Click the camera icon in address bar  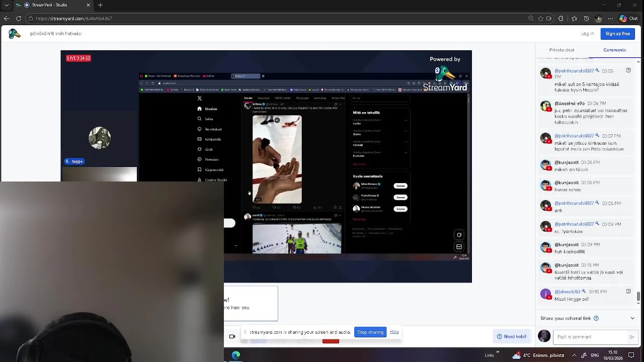pyautogui.click(x=548, y=19)
